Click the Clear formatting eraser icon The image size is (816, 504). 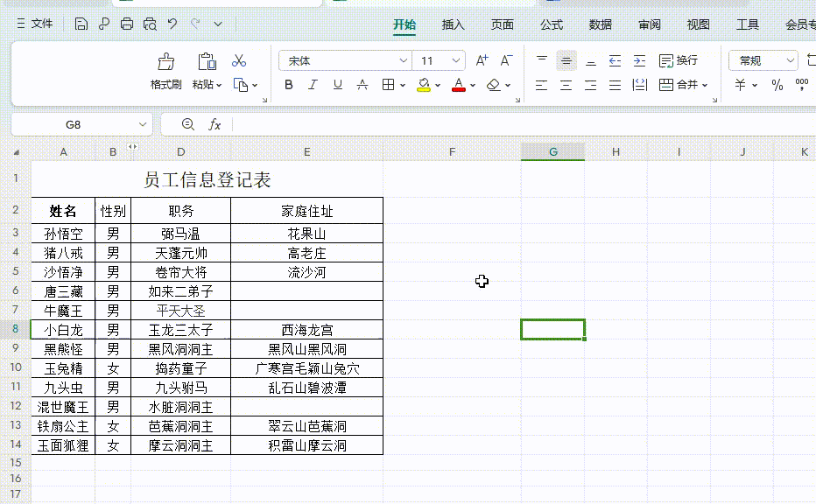click(x=493, y=85)
